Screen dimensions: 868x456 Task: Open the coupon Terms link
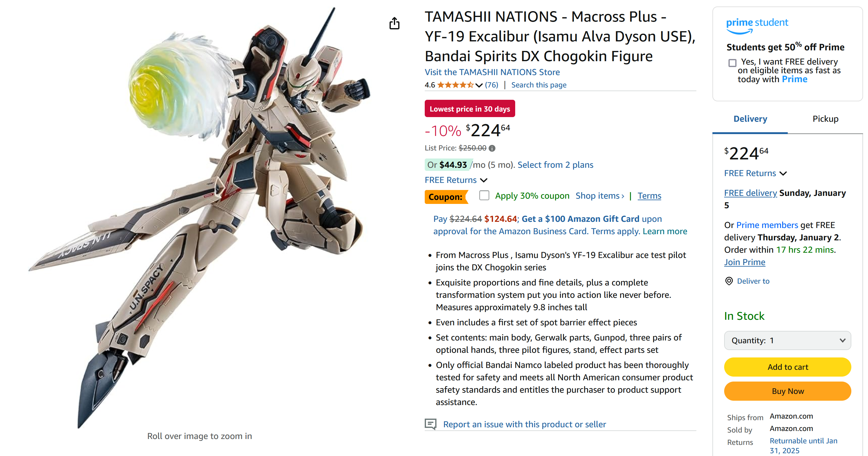point(649,196)
